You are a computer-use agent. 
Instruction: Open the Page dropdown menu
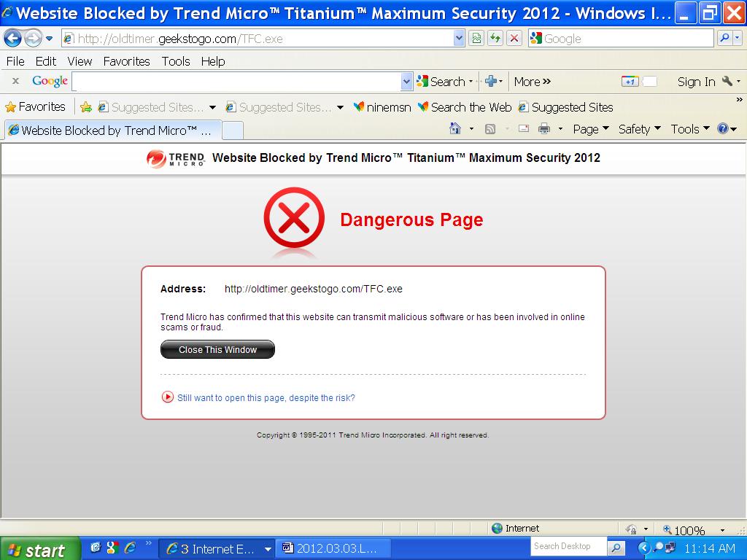point(591,129)
